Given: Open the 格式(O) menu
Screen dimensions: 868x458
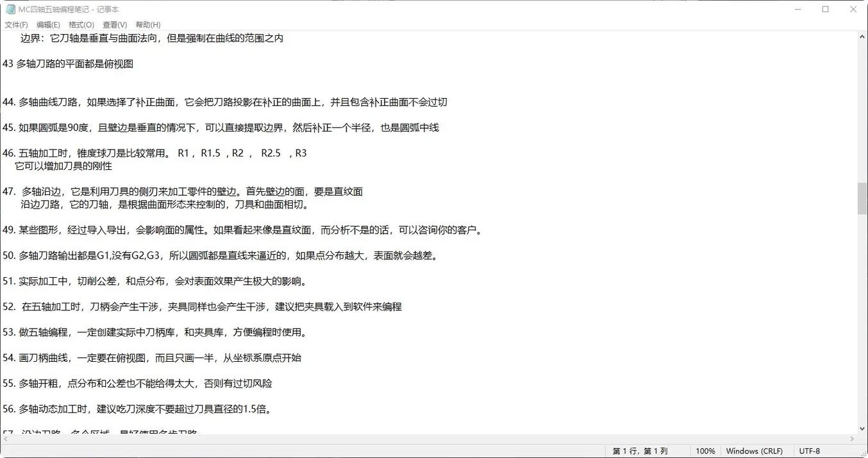Looking at the screenshot, I should coord(81,24).
